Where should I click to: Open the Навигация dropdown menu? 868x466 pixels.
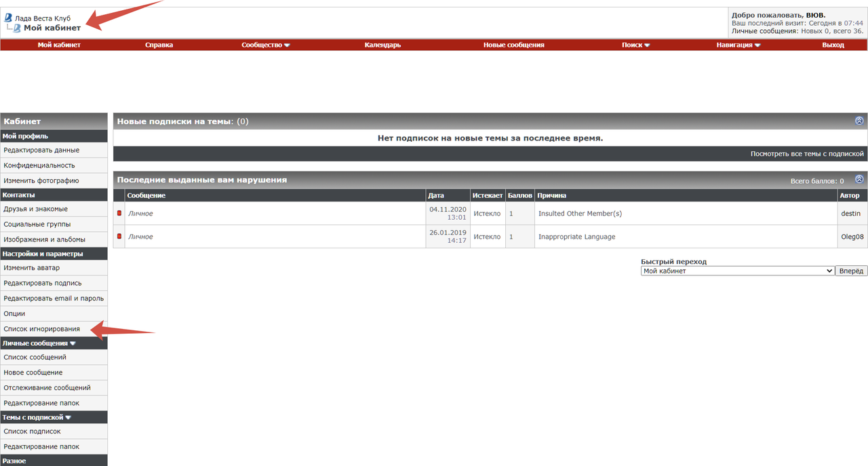coord(738,45)
